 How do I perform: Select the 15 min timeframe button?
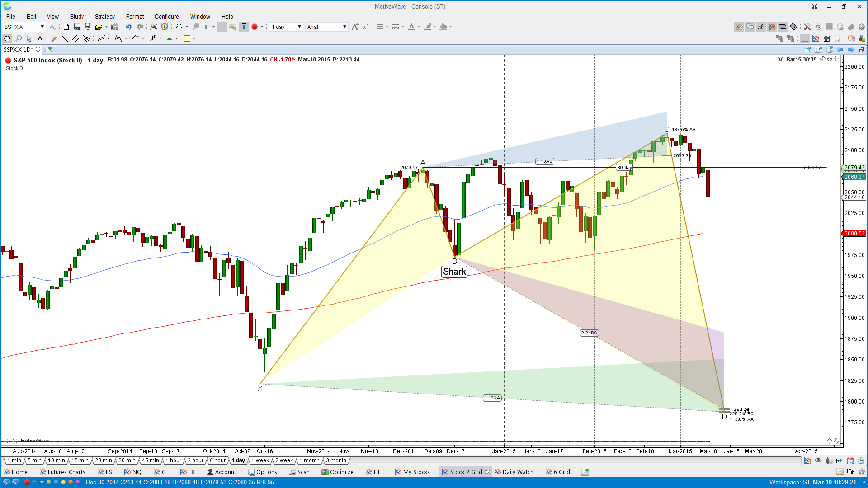click(80, 460)
